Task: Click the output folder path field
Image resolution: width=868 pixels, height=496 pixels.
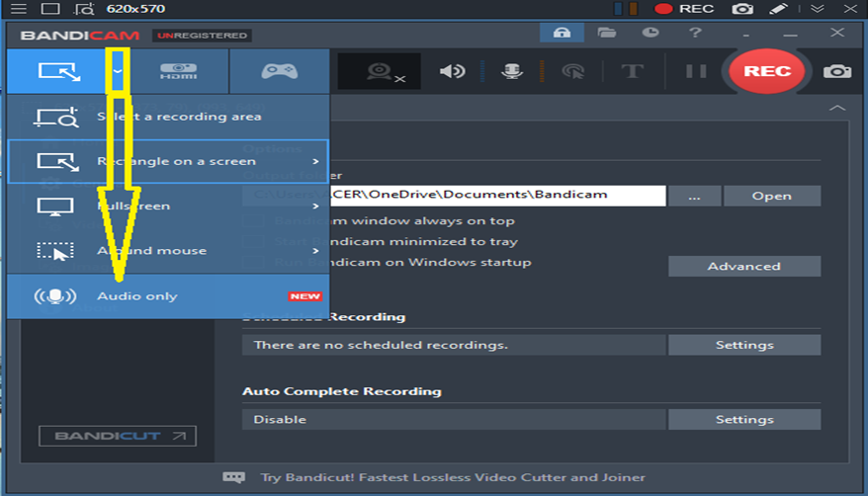Action: (x=454, y=196)
